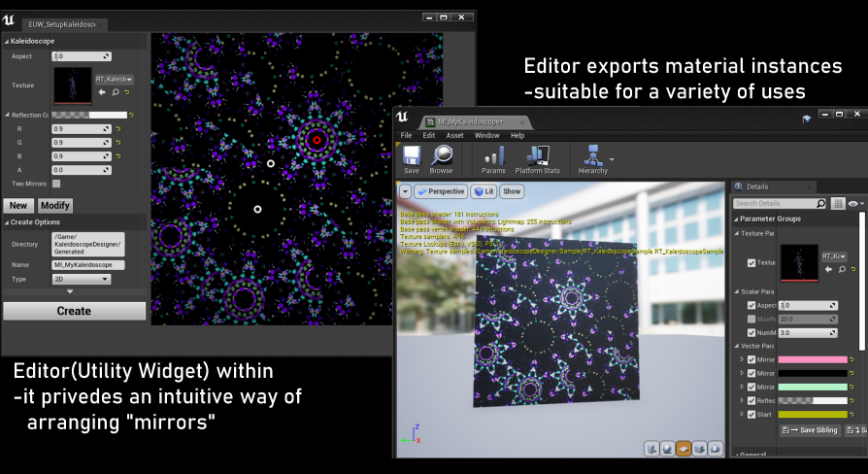Click the Create button

74,311
